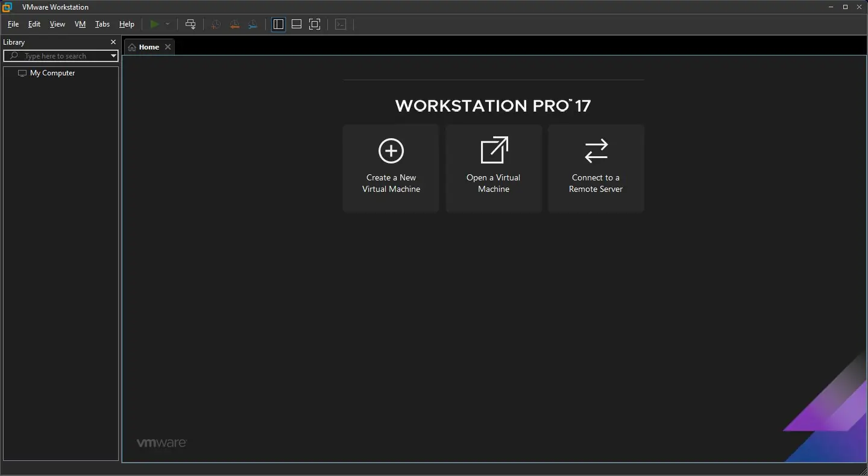Open the VM menu
This screenshot has height=476, width=868.
point(80,24)
